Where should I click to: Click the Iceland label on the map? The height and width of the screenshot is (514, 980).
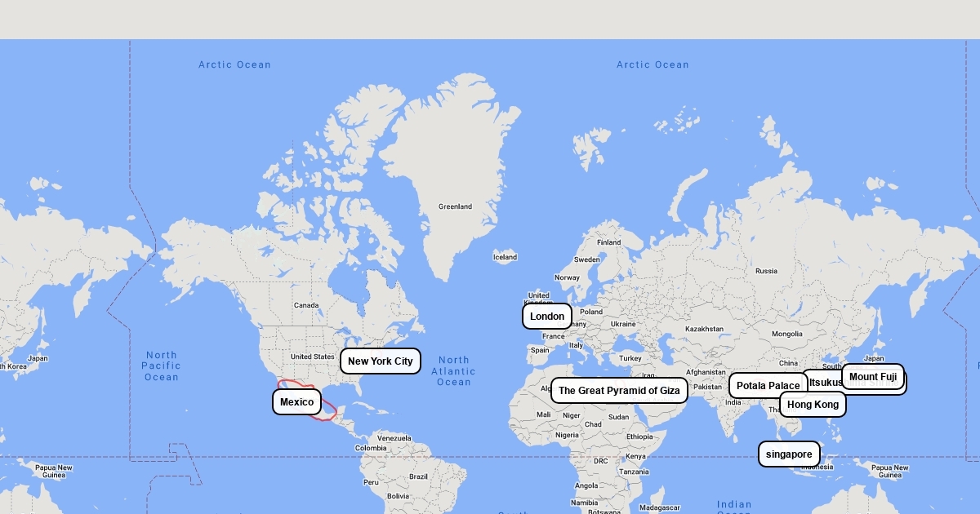pos(505,257)
